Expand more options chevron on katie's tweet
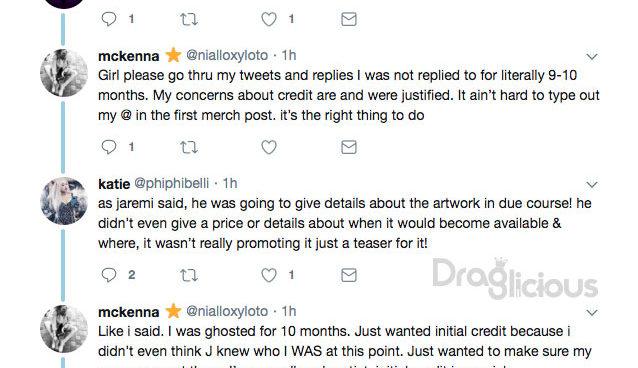 (x=592, y=185)
